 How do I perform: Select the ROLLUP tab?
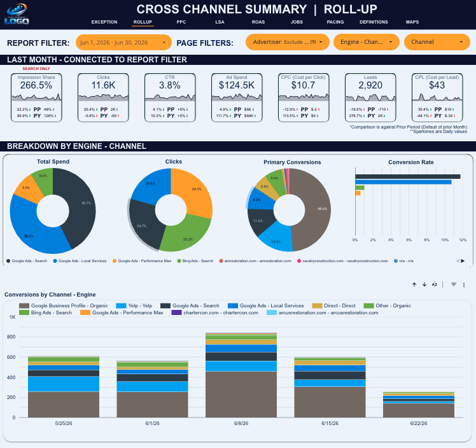coord(143,22)
